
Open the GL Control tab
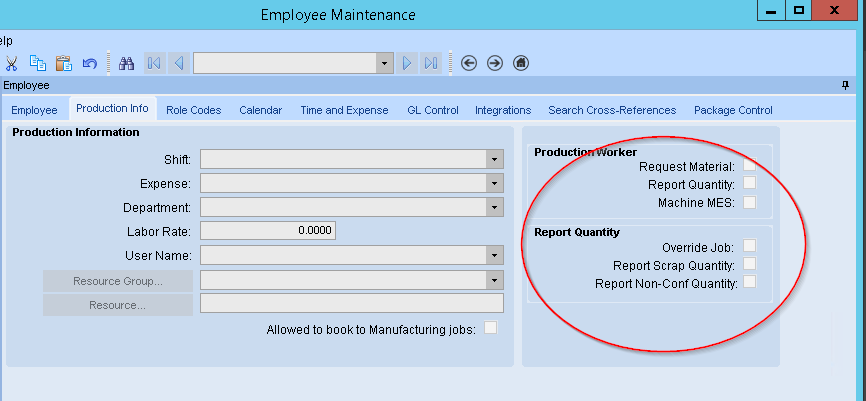click(433, 110)
